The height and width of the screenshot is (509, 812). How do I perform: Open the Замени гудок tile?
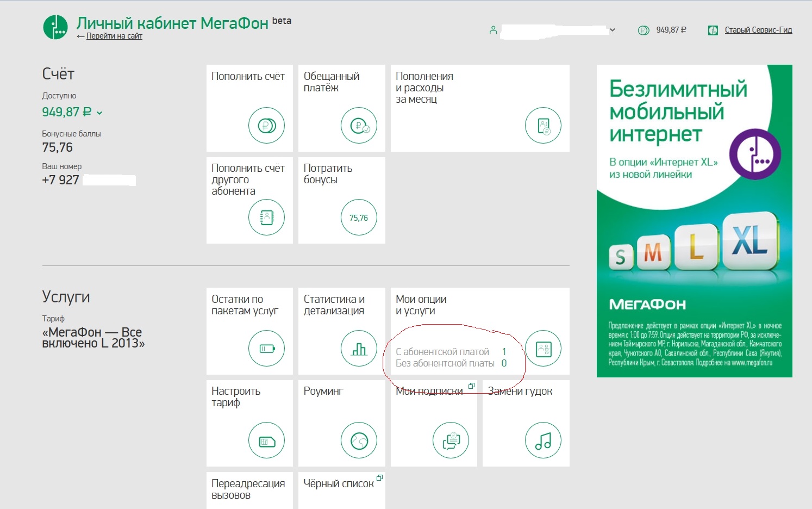(x=526, y=423)
